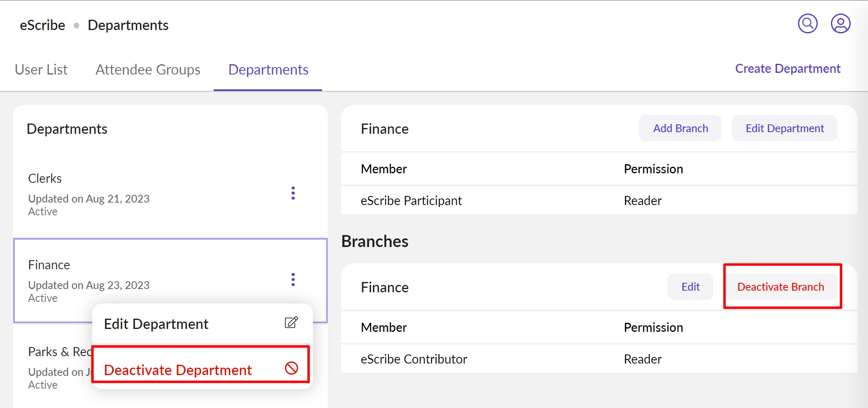
Task: Open search with the magnifier icon
Action: [807, 24]
